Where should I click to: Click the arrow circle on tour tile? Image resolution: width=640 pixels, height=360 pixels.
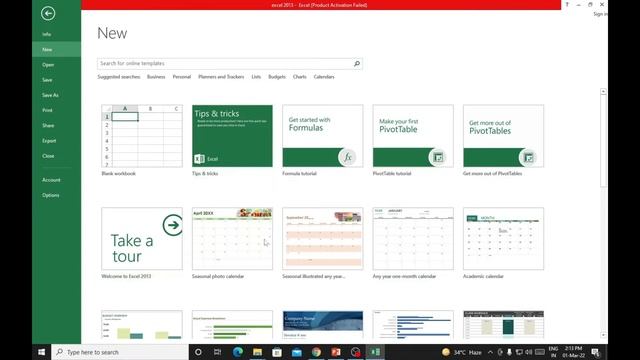coord(173,225)
